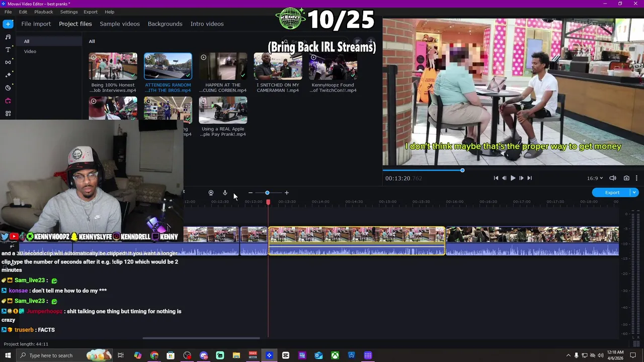Viewport: 644px width, 362px height.
Task: Jump to next clip in preview
Action: click(529, 178)
